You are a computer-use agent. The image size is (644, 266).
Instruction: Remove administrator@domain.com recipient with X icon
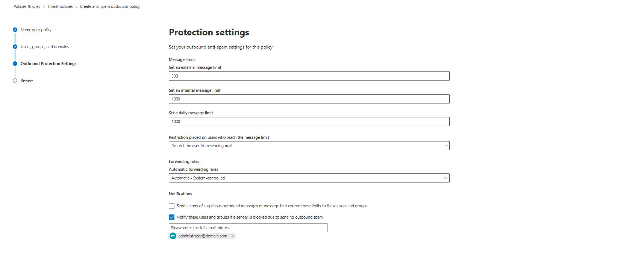[233, 236]
